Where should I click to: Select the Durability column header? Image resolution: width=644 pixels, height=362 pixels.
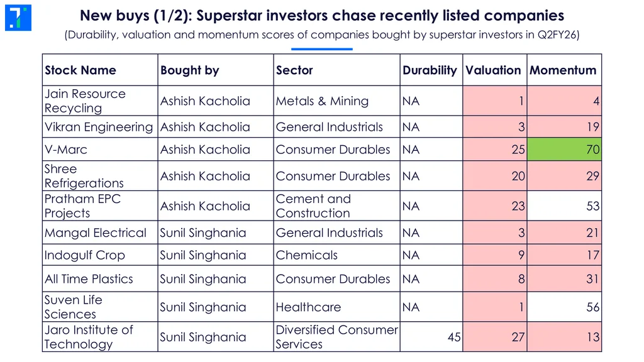click(430, 70)
